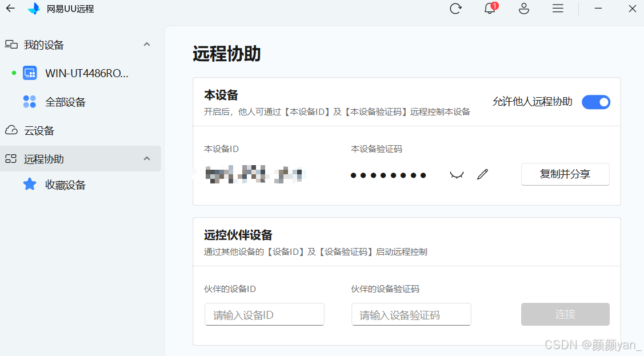Open the hamburger menu icon

coord(558,8)
